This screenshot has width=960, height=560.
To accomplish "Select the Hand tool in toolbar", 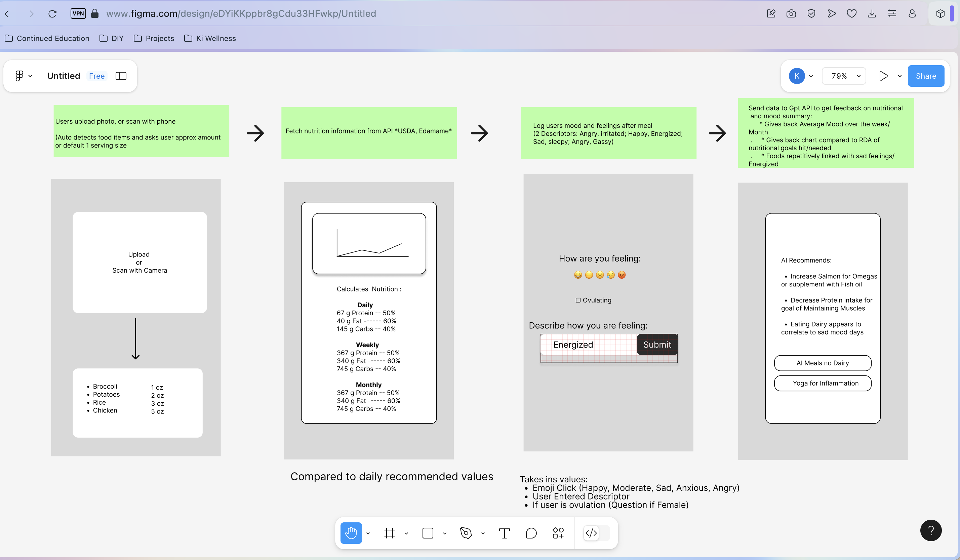I will click(x=351, y=533).
